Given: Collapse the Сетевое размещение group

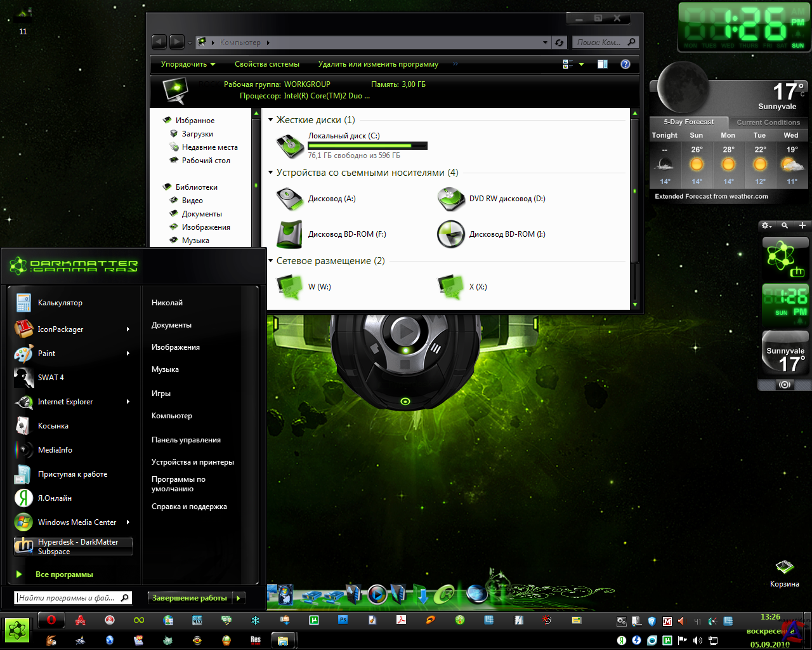Looking at the screenshot, I should (x=271, y=261).
